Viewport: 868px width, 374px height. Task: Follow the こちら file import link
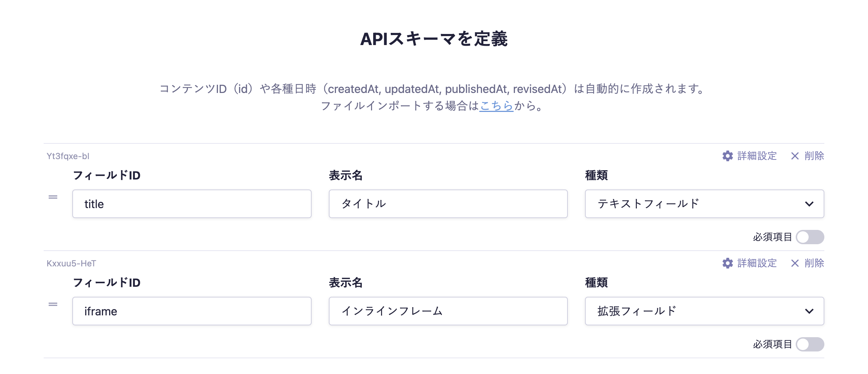coord(496,106)
